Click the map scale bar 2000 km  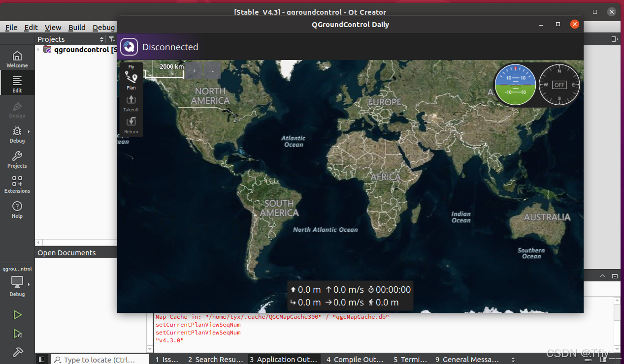click(x=164, y=71)
